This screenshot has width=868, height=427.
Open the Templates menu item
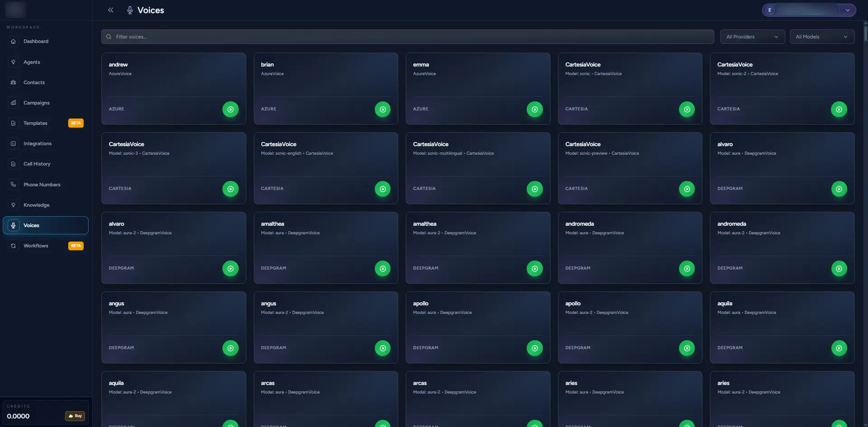pyautogui.click(x=35, y=123)
